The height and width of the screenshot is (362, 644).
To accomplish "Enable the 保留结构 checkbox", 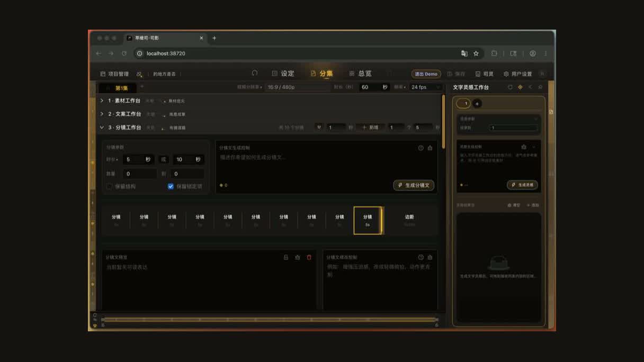I will coord(110,186).
